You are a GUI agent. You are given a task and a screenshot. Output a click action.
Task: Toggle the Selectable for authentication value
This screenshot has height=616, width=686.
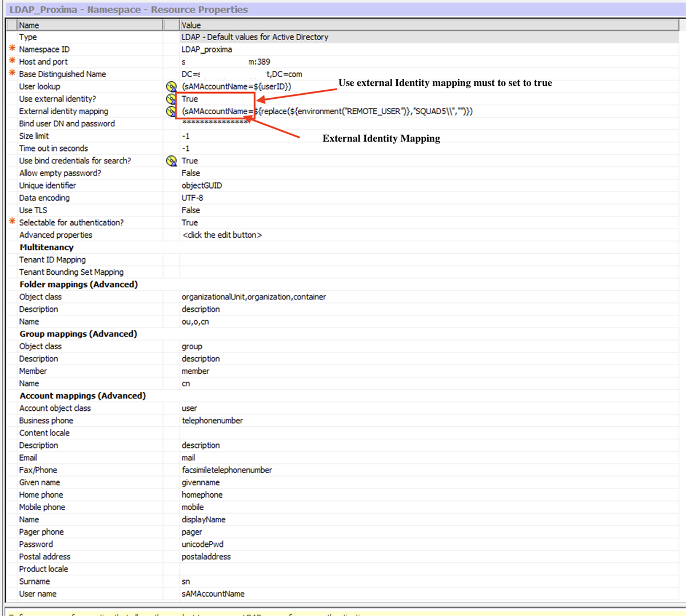189,222
